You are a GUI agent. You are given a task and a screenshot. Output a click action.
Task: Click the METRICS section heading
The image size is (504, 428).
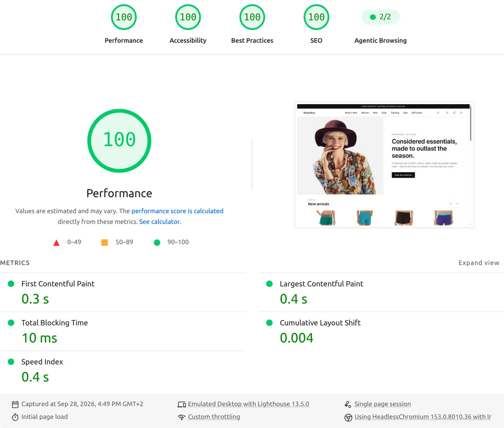pos(15,263)
